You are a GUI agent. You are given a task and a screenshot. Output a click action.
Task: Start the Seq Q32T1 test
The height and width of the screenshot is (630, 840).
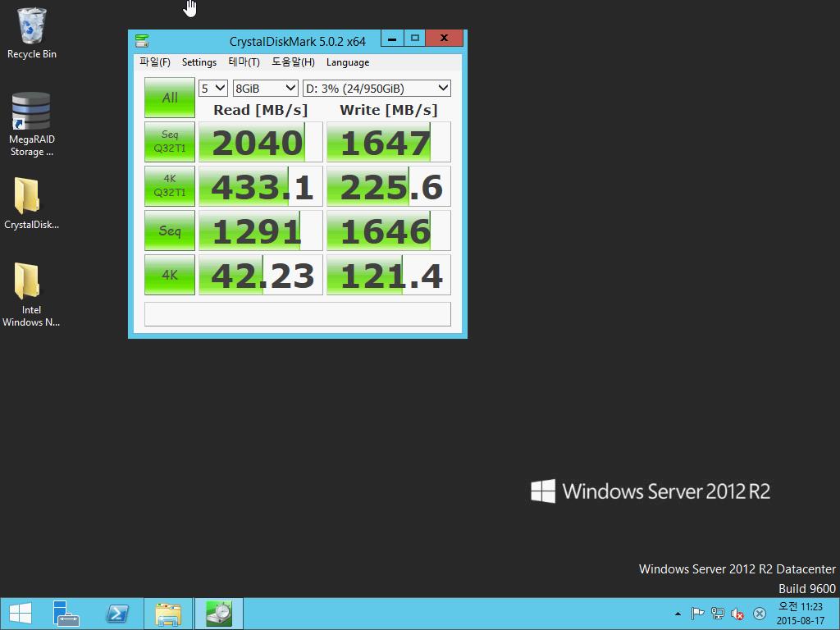coord(170,141)
